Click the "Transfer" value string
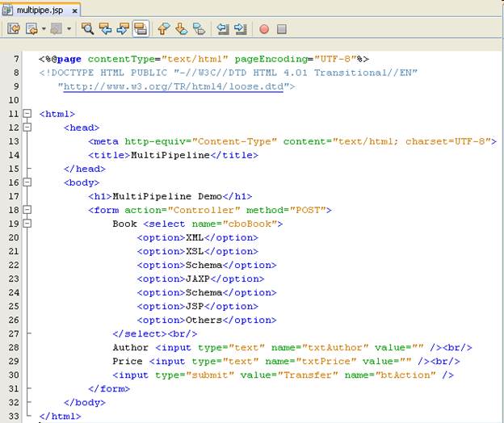504x423 pixels. coord(308,375)
